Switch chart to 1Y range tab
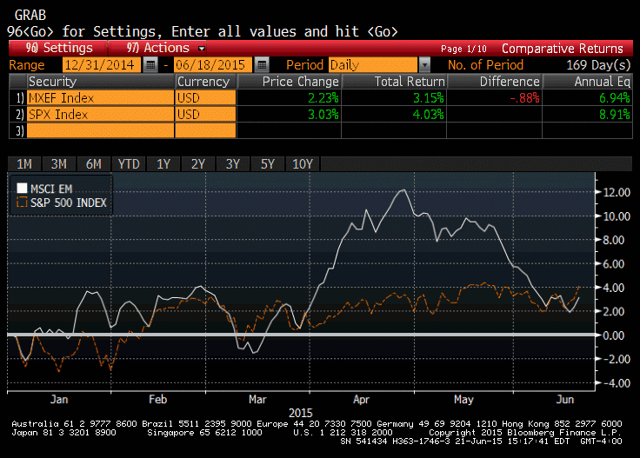Viewport: 640px width, 458px height. coord(163,164)
